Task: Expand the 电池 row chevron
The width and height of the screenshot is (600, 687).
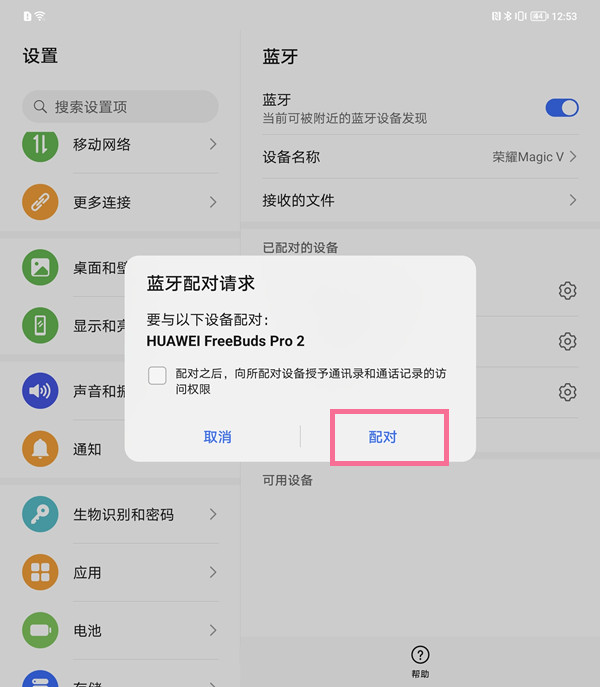Action: [213, 630]
